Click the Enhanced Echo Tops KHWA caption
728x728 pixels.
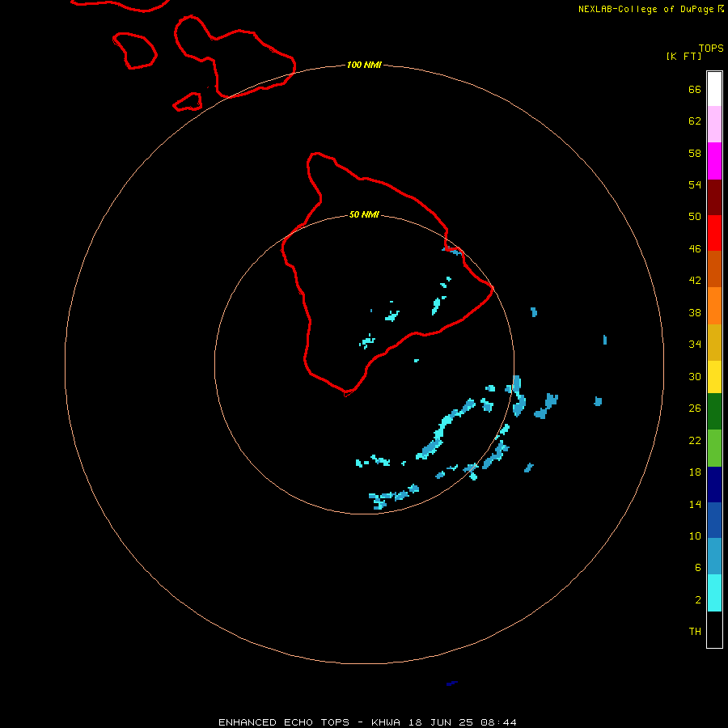pos(367,722)
